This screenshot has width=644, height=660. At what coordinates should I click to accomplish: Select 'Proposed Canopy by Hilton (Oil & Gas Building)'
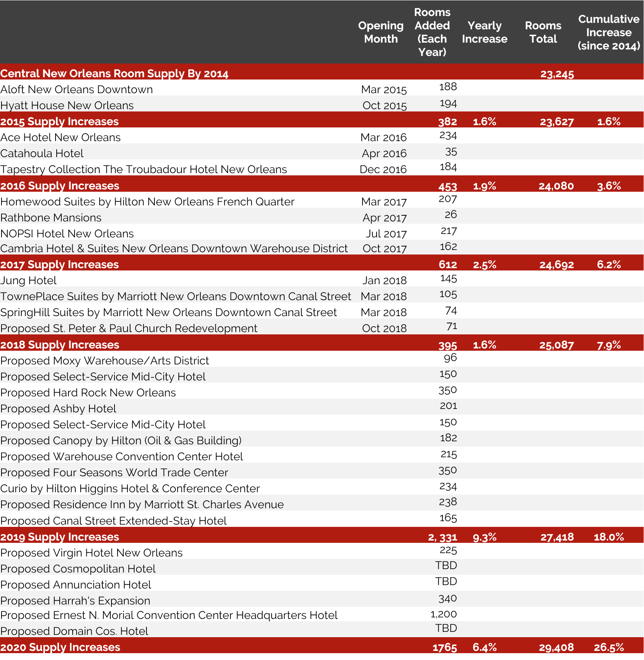121,441
